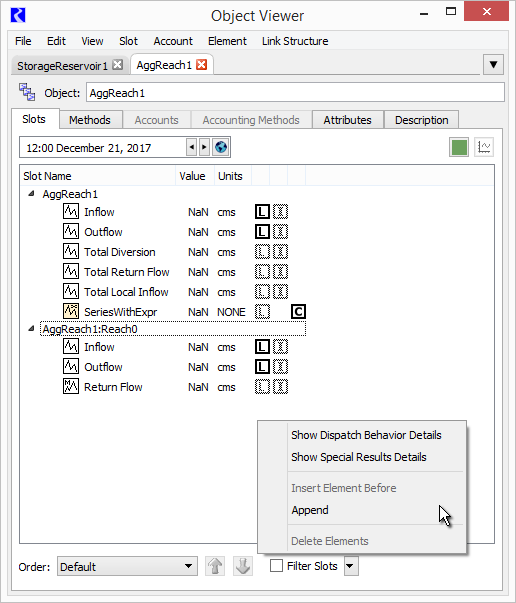Close the AggReach1 tab

[x=201, y=65]
